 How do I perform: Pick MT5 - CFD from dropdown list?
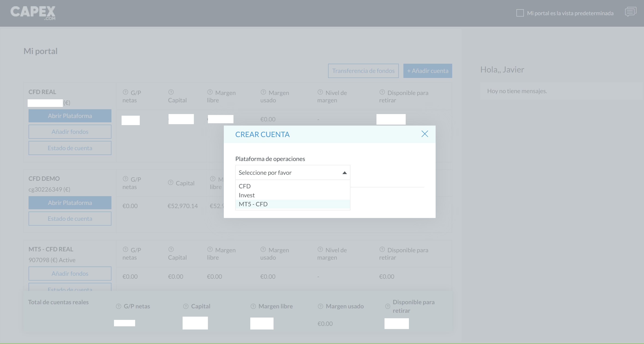(253, 204)
